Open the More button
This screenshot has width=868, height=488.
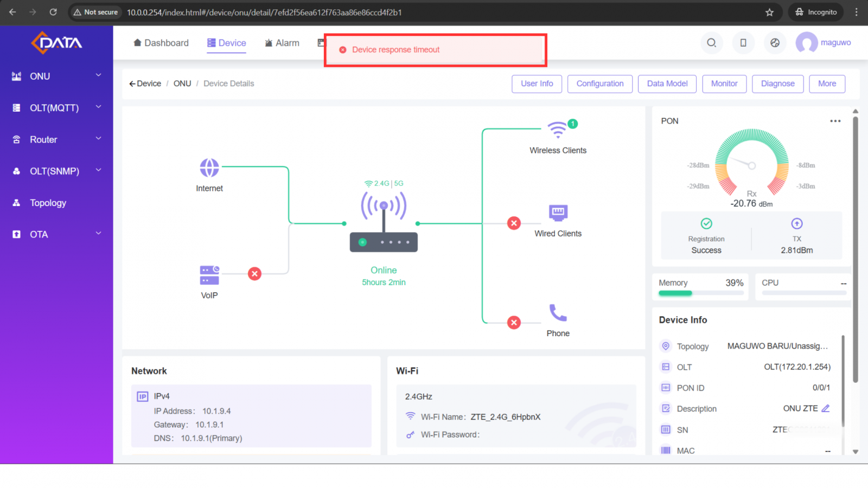click(x=827, y=84)
